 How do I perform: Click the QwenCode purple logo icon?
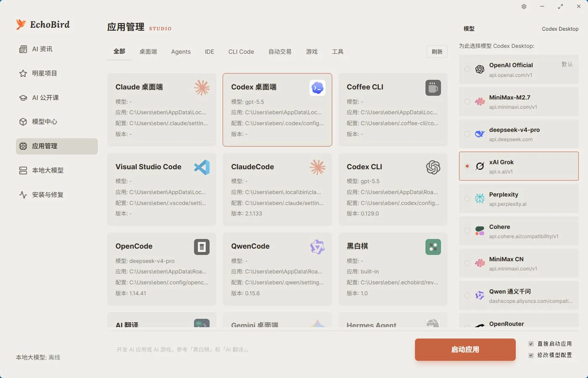[x=318, y=247]
